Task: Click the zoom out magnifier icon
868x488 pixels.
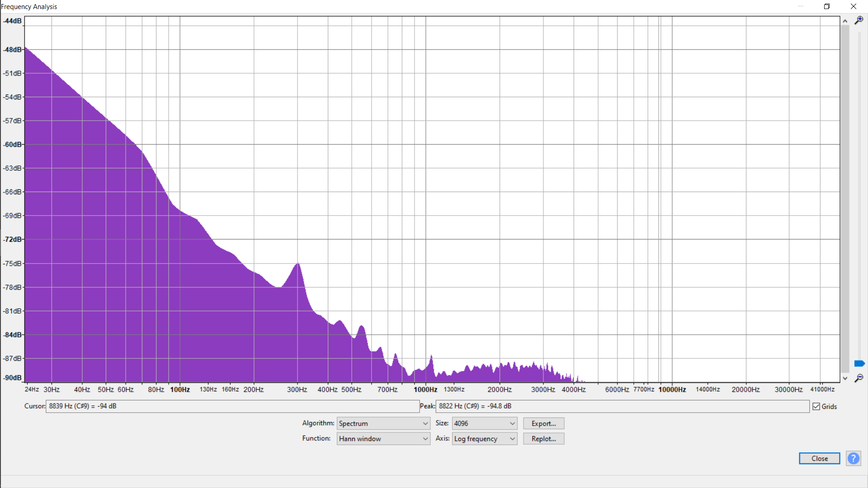Action: coord(859,378)
